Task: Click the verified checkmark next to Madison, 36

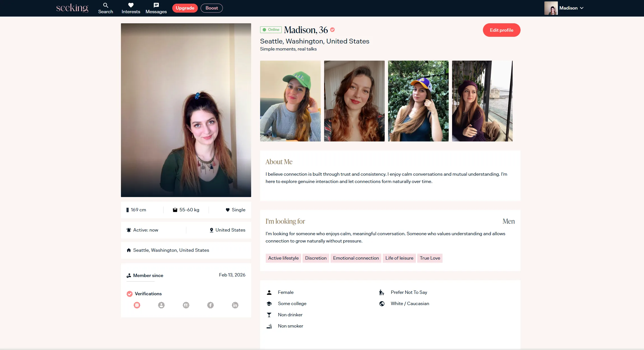Action: pos(333,30)
